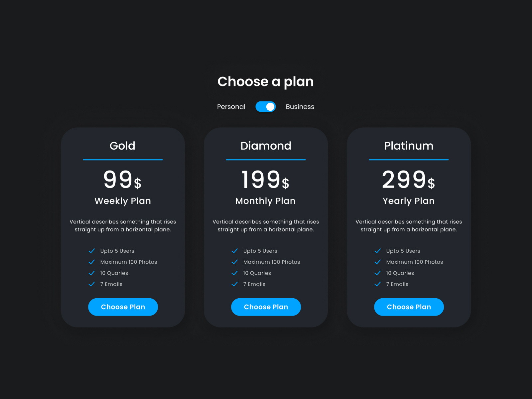Click the Choose a plan heading
The width and height of the screenshot is (532, 399).
point(265,82)
